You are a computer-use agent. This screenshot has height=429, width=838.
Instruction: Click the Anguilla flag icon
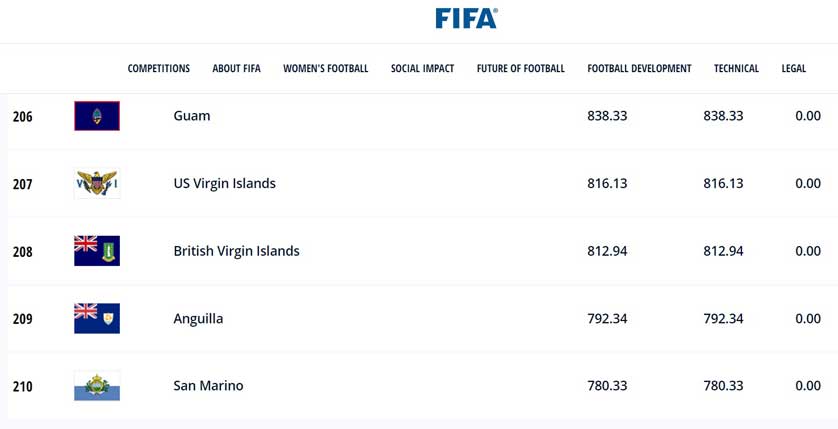(97, 318)
